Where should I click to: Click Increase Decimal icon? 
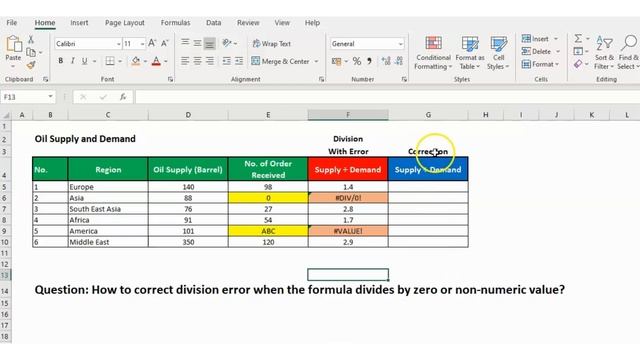(x=386, y=61)
